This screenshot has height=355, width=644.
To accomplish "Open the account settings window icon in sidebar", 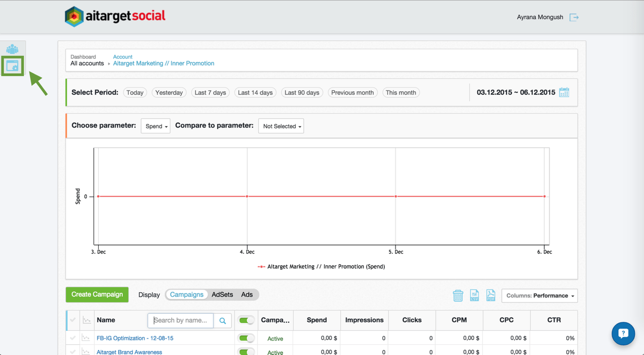I will pos(12,66).
